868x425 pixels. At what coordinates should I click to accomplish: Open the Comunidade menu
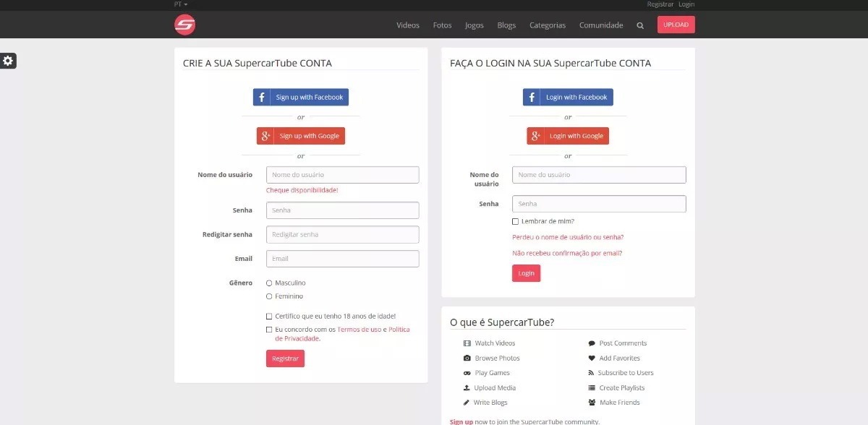pos(601,25)
